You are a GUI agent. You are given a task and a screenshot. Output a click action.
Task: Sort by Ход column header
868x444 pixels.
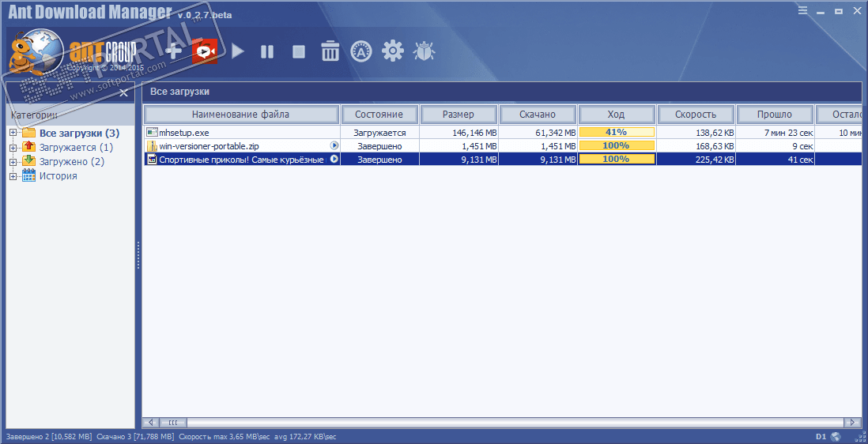pos(616,115)
